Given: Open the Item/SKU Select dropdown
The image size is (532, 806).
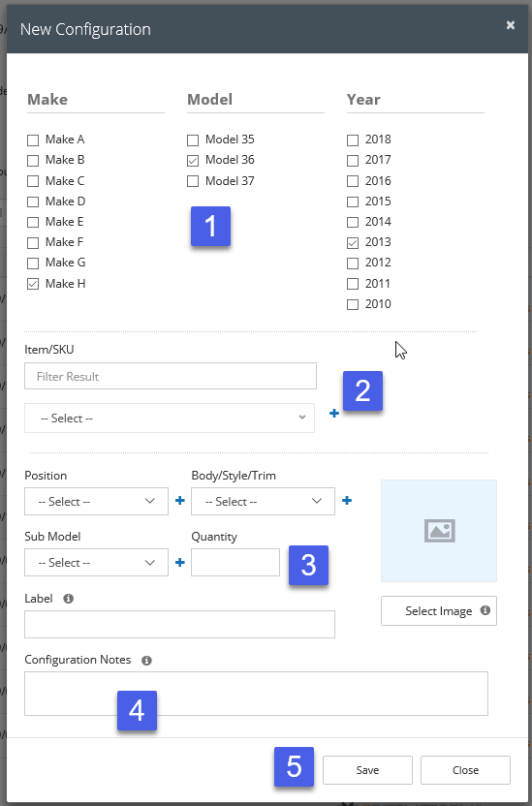Looking at the screenshot, I should tap(170, 418).
